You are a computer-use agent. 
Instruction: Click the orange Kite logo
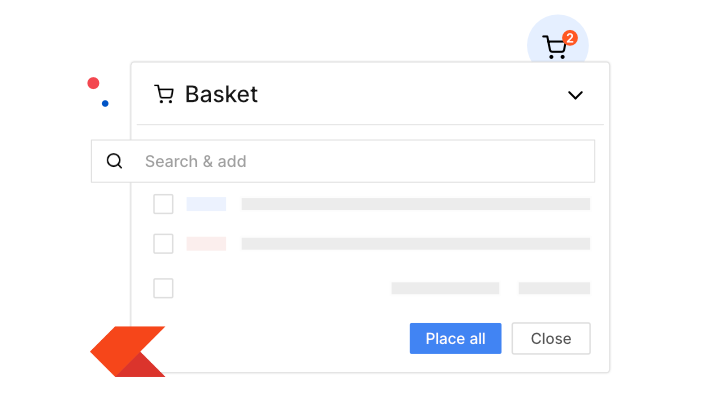128,351
